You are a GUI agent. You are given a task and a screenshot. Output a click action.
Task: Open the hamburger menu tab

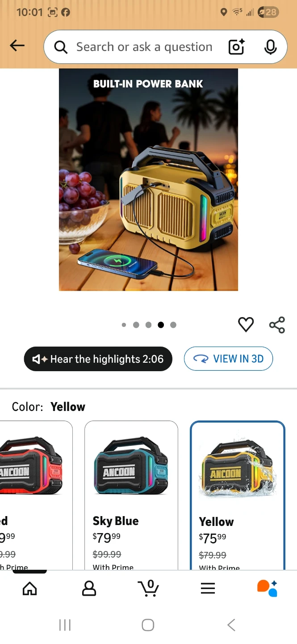coord(208,588)
